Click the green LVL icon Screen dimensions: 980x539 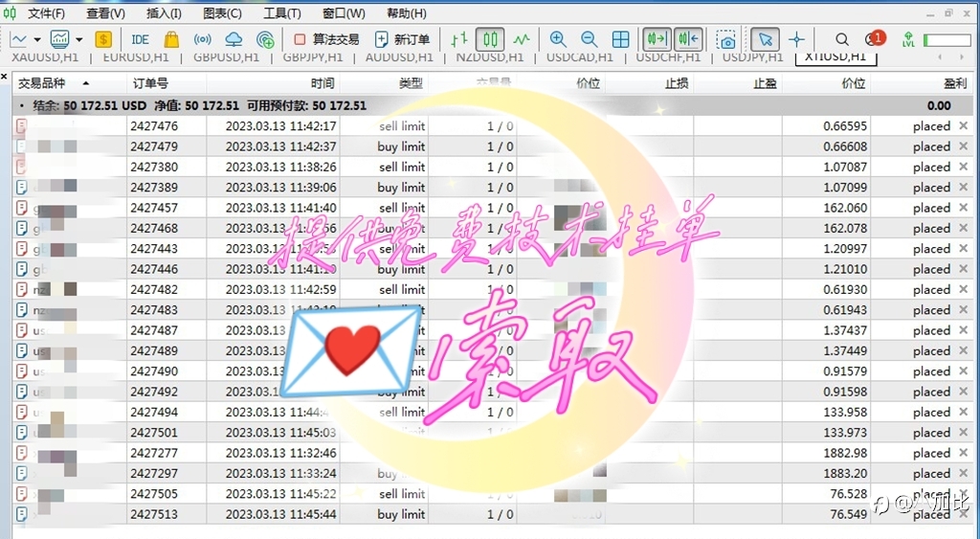(x=908, y=39)
